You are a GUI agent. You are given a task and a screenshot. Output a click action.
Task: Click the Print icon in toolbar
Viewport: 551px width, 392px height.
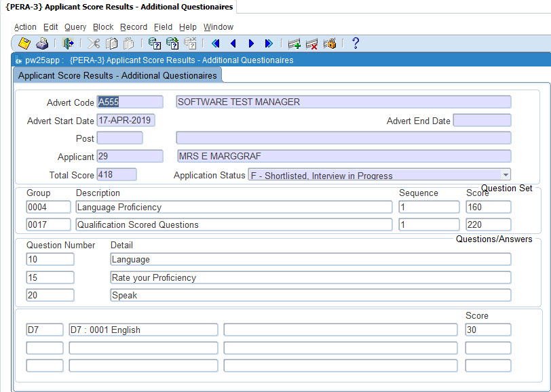(x=42, y=43)
